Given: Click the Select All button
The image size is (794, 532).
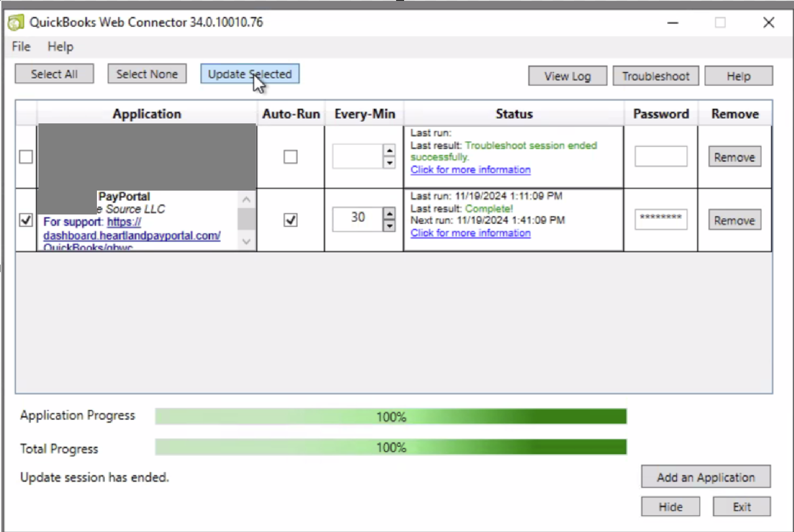Looking at the screenshot, I should tap(54, 74).
